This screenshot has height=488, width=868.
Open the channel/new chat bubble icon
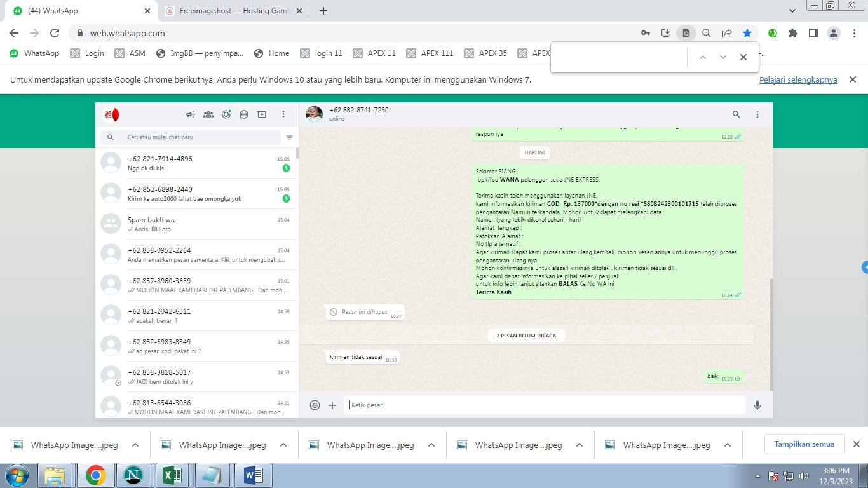[x=244, y=114]
